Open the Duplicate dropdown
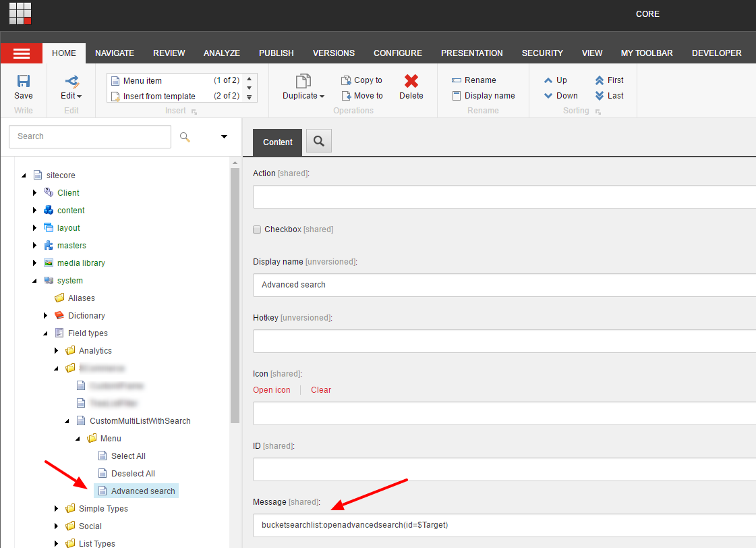 click(x=303, y=96)
